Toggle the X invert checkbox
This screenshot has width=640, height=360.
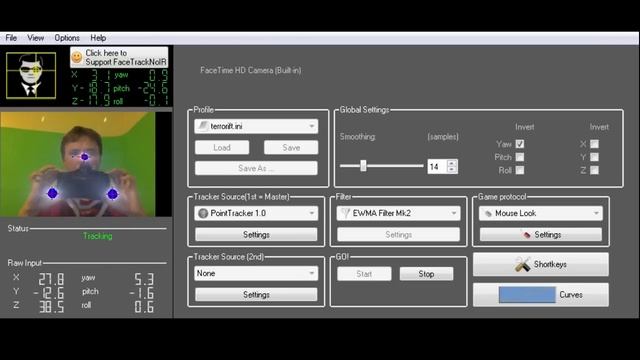595,144
